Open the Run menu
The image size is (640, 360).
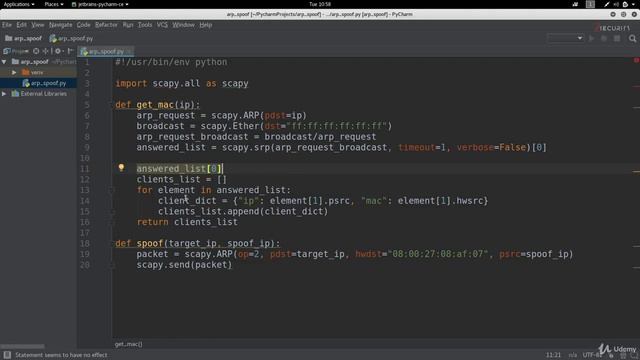point(128,25)
